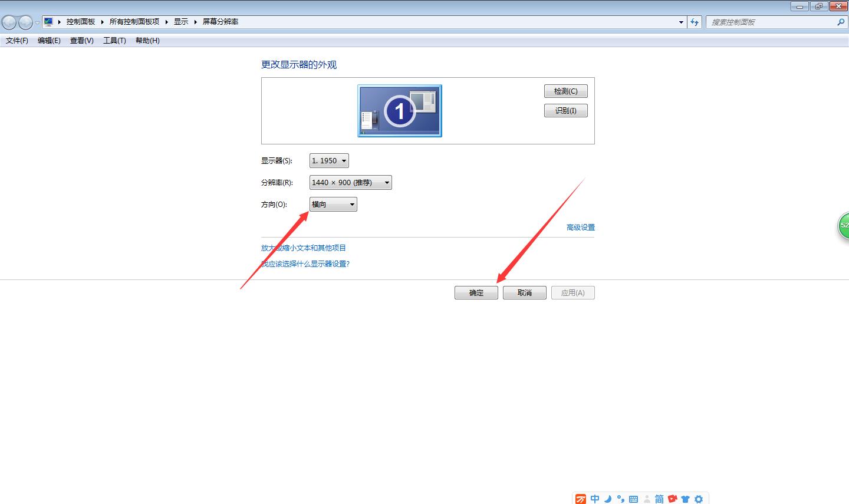Click the 检测(C) detect button

coord(566,91)
